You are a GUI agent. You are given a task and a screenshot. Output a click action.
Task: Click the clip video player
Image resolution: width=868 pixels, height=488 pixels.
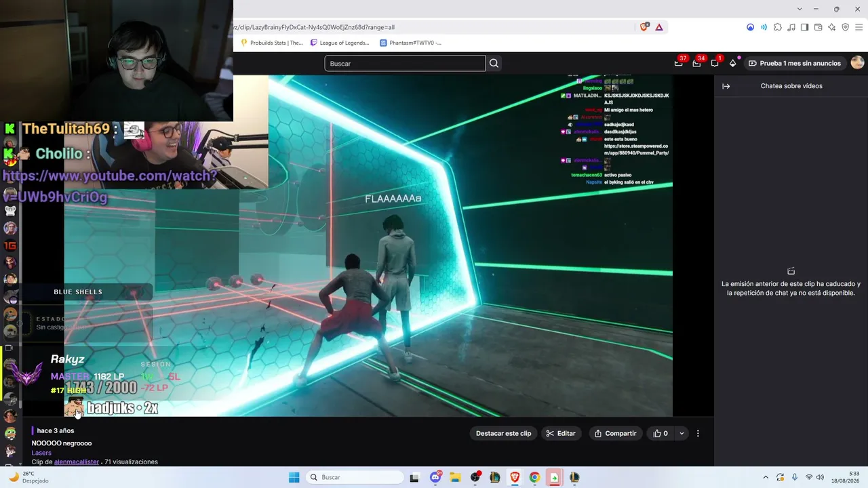pos(368,245)
